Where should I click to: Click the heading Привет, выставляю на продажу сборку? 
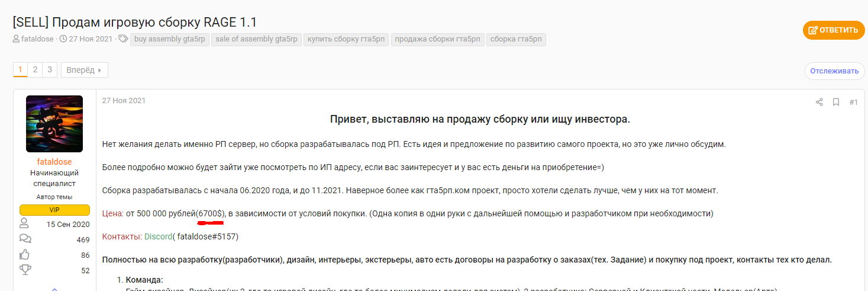(x=480, y=119)
